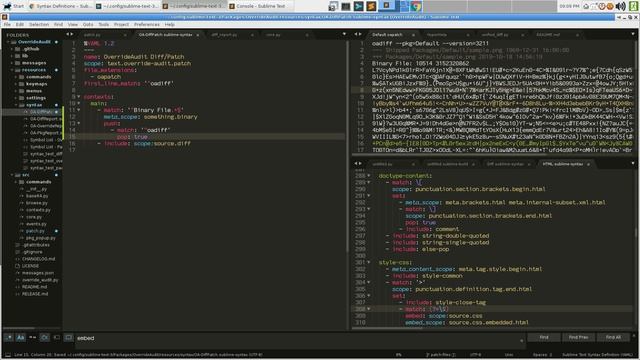The image size is (640, 360).
Task: Open the Preferences menu
Action: [x=147, y=24]
